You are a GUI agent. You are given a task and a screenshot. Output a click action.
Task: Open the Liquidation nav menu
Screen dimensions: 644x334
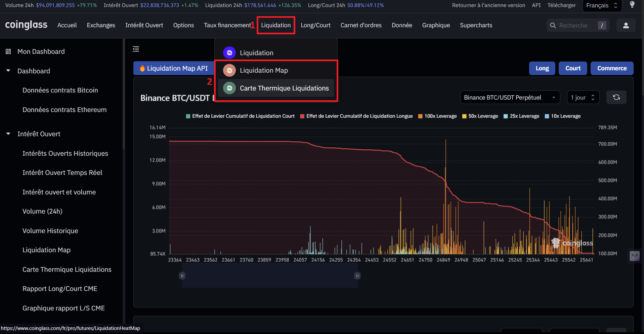pos(276,25)
